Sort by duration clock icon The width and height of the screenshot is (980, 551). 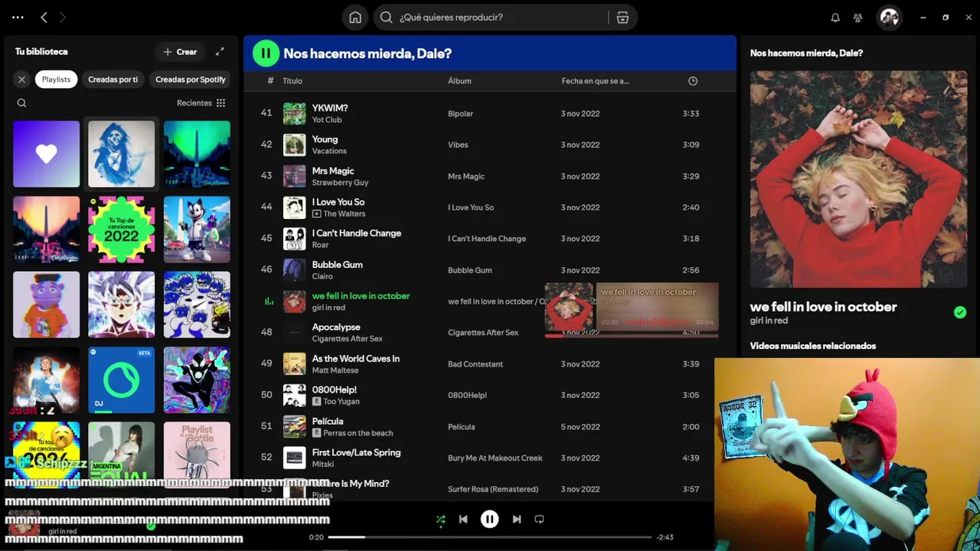693,80
